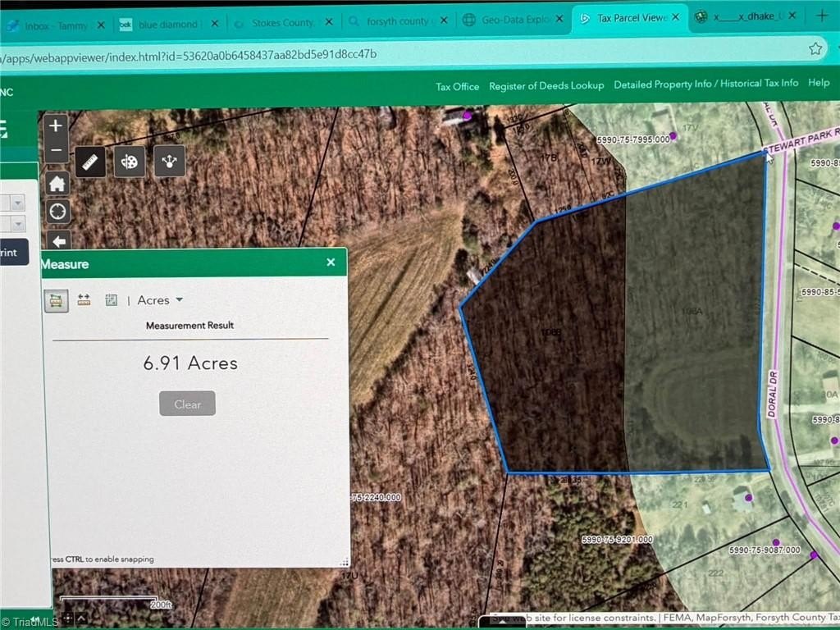The height and width of the screenshot is (630, 840).
Task: Click the map zoom in plus button
Action: [56, 126]
